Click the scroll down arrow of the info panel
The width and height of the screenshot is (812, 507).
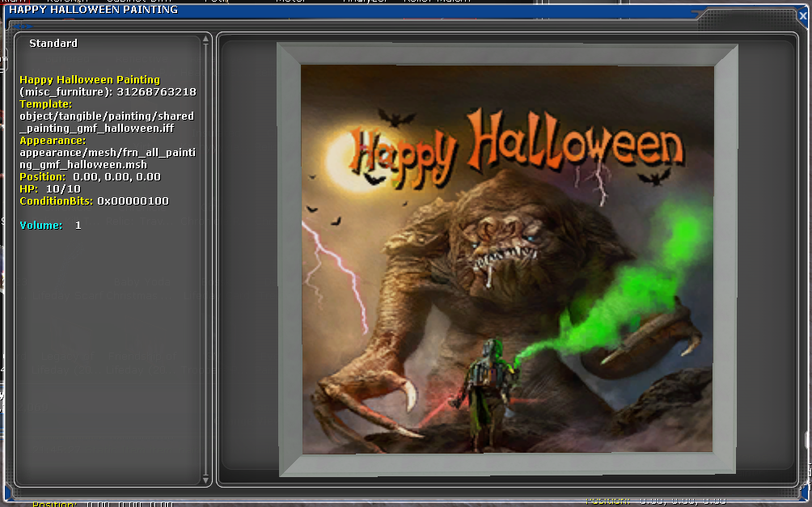[x=205, y=480]
